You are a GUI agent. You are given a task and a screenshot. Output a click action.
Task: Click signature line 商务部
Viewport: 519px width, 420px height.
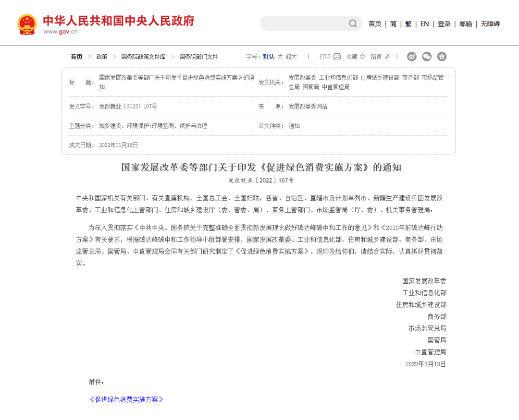tap(437, 317)
